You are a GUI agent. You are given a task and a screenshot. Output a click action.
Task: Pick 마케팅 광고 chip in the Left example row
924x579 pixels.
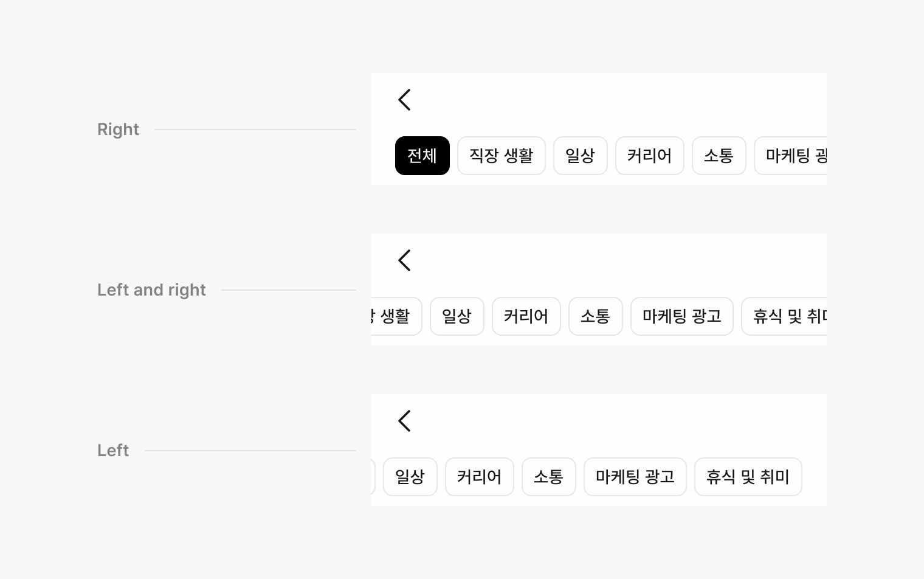[x=635, y=477]
